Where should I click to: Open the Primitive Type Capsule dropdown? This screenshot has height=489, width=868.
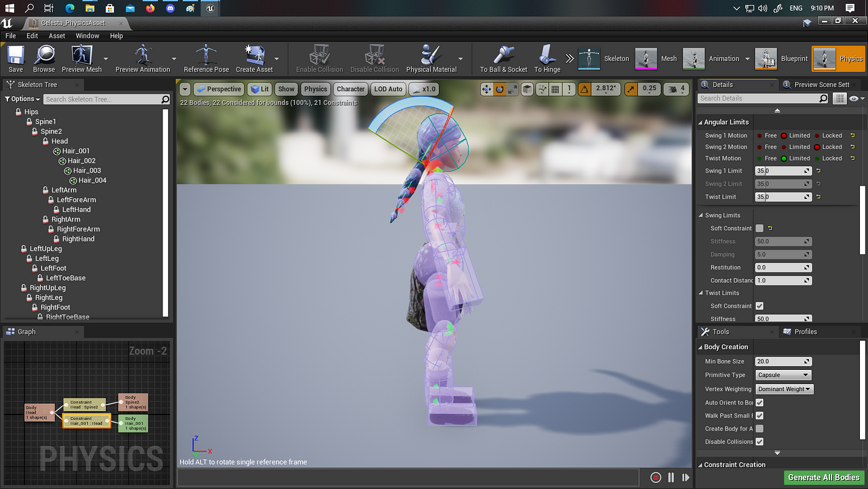coord(784,375)
